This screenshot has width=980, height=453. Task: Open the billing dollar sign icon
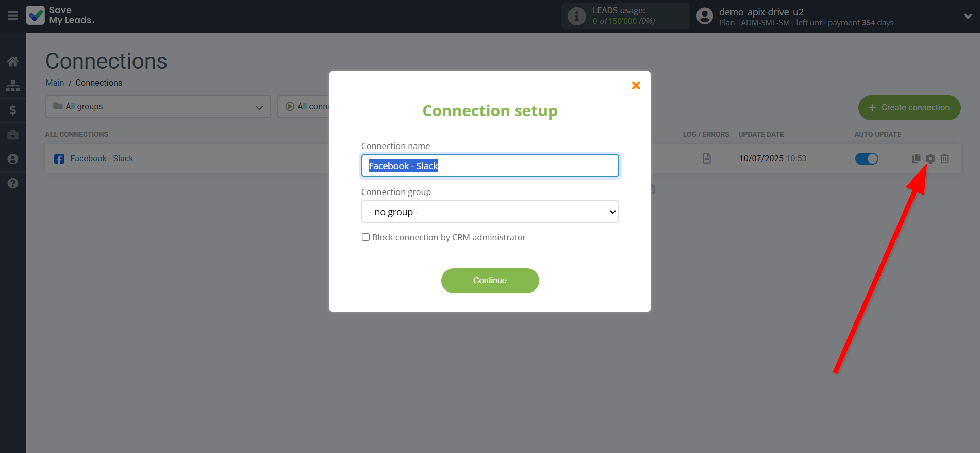click(x=13, y=110)
